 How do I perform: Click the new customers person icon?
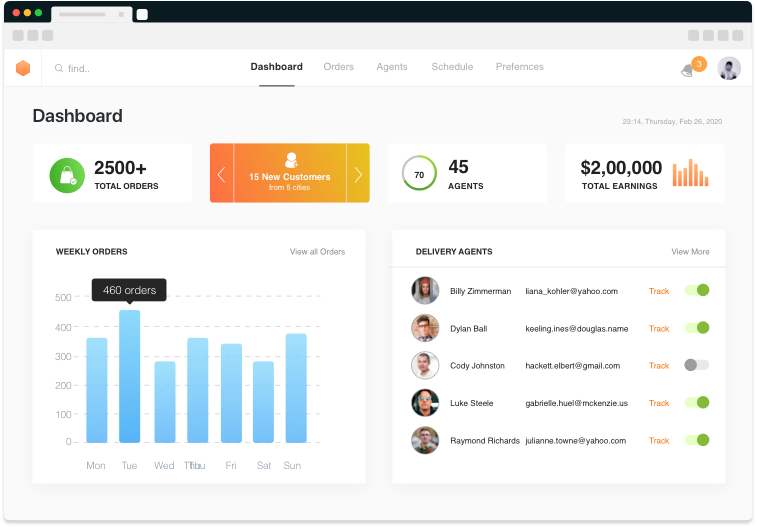291,160
